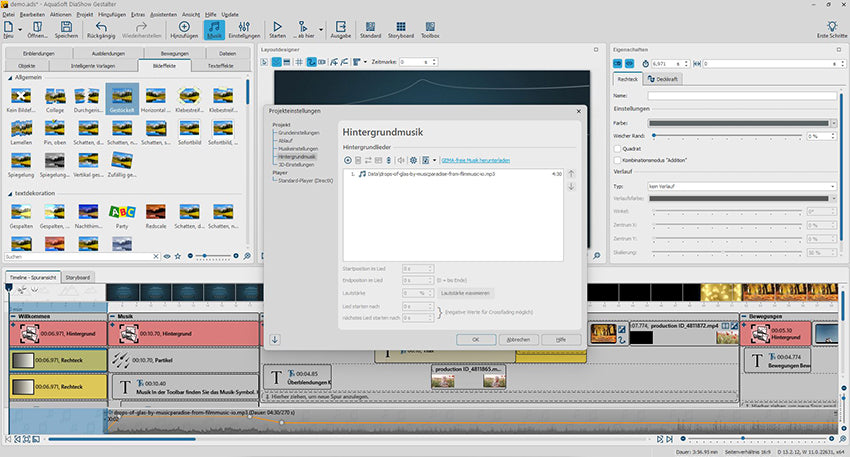This screenshot has height=457, width=850.
Task: Click the add song icon in Hintergrundlieder
Action: pos(348,160)
